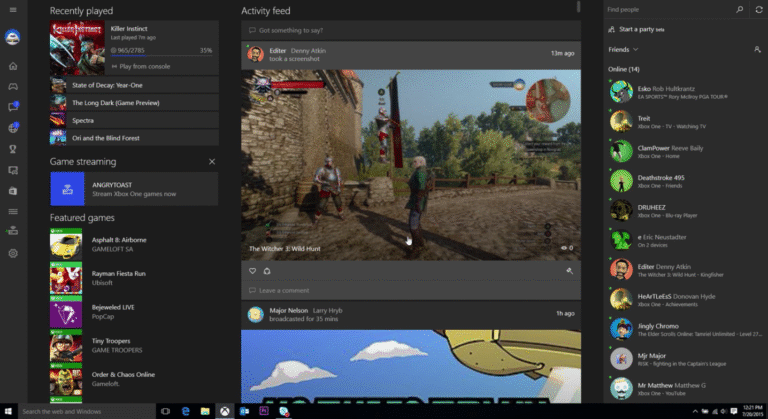Select friend Mjr Major
This screenshot has width=768, height=419.
(686, 359)
